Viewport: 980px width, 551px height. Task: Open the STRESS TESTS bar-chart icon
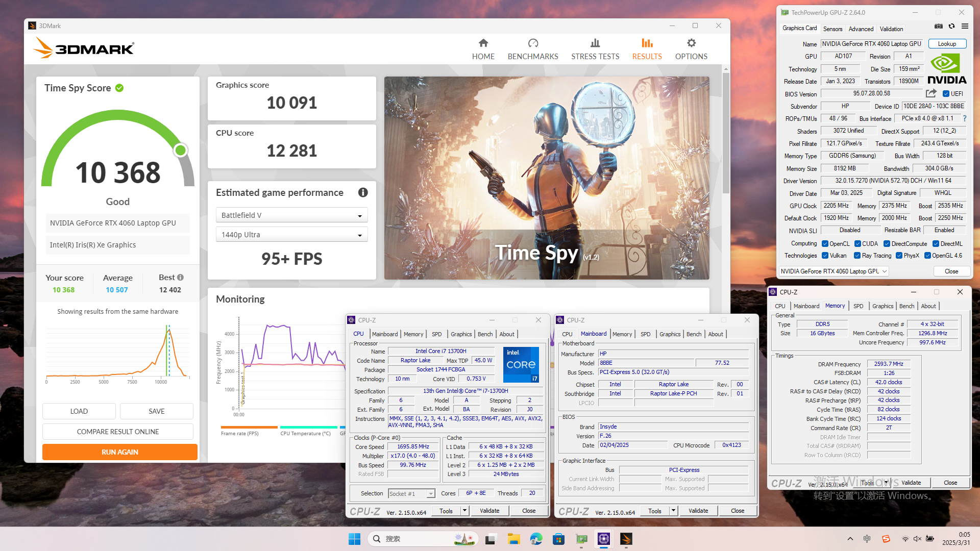595,43
